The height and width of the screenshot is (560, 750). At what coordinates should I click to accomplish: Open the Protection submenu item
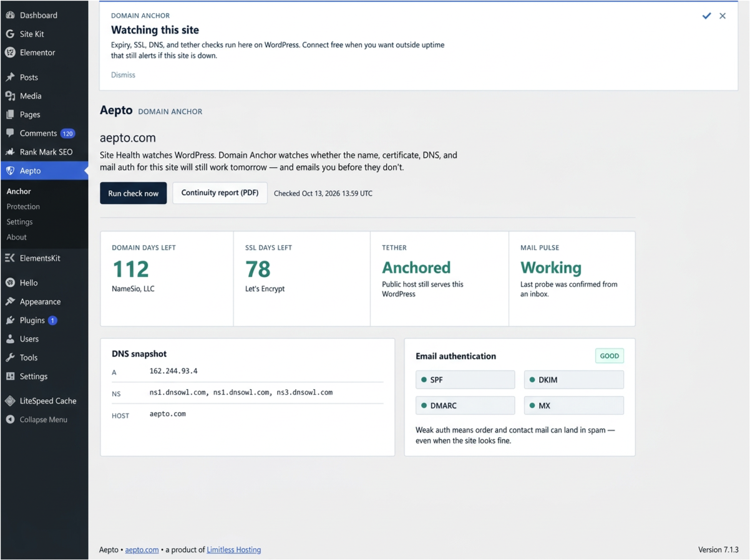pyautogui.click(x=23, y=206)
